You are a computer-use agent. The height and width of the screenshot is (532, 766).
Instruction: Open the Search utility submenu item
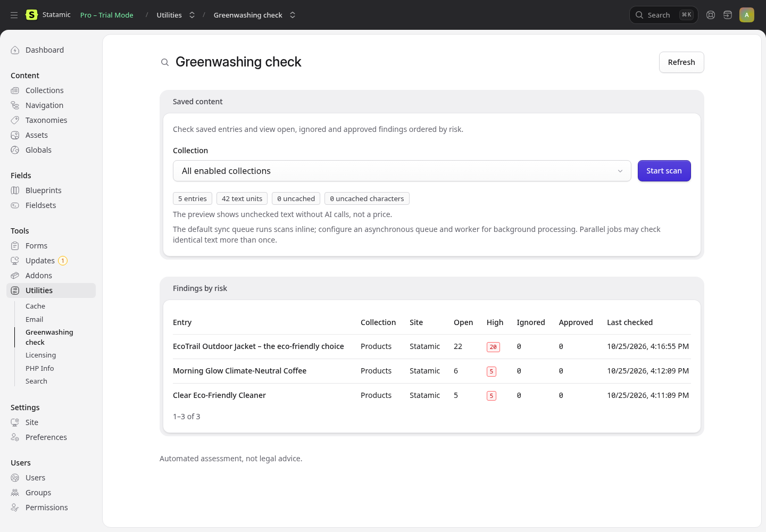pyautogui.click(x=36, y=381)
